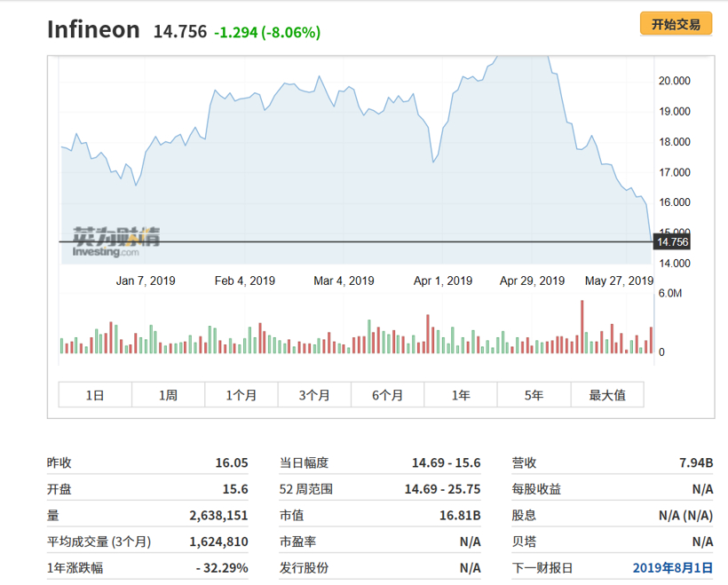Screen dimensions: 728x585
Task: Click the 营收 value 7.94B
Action: [x=696, y=462]
